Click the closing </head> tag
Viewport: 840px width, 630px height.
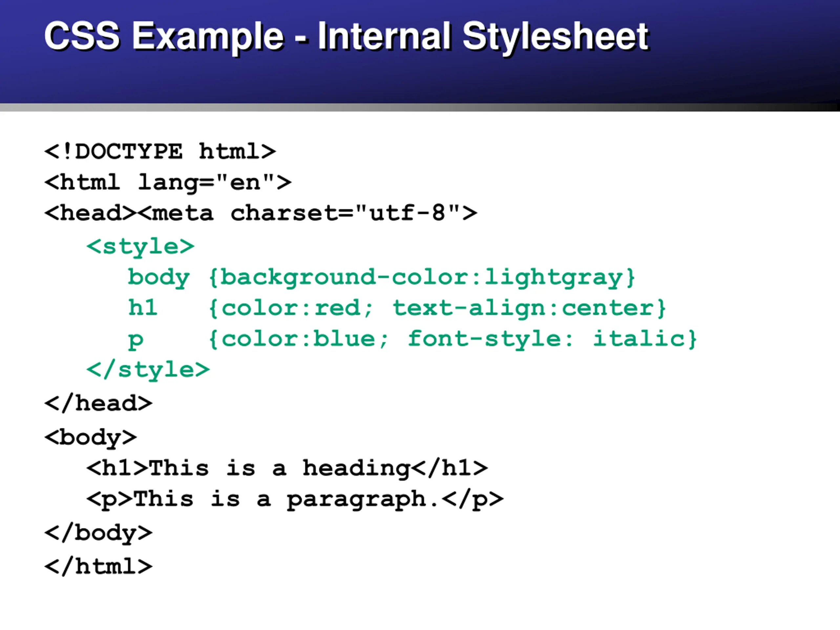pyautogui.click(x=98, y=403)
